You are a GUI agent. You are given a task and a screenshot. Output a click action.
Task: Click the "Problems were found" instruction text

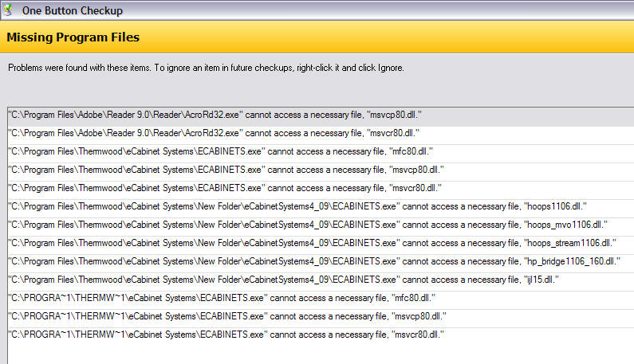[206, 68]
